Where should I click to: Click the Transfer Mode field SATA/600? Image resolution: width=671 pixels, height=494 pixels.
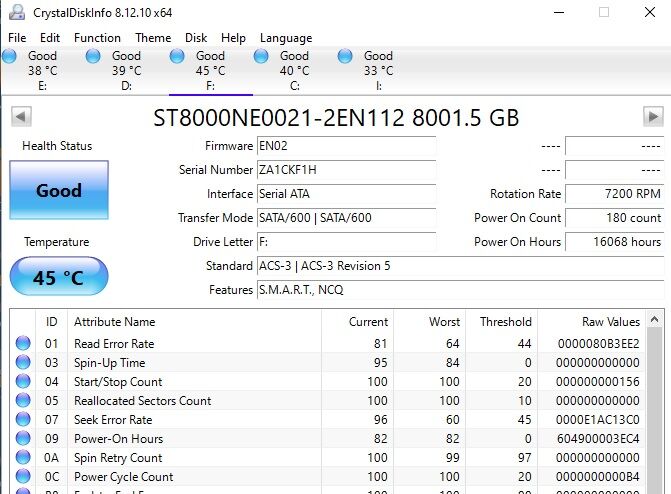pyautogui.click(x=347, y=218)
